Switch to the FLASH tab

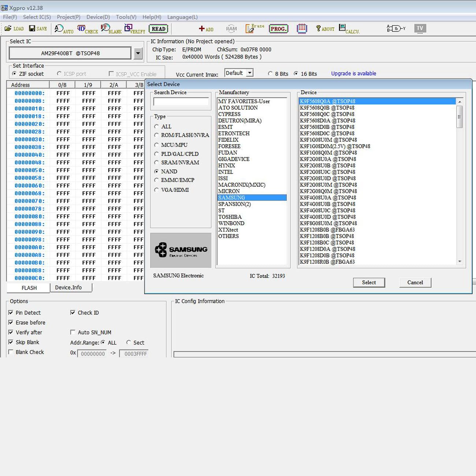pyautogui.click(x=29, y=288)
